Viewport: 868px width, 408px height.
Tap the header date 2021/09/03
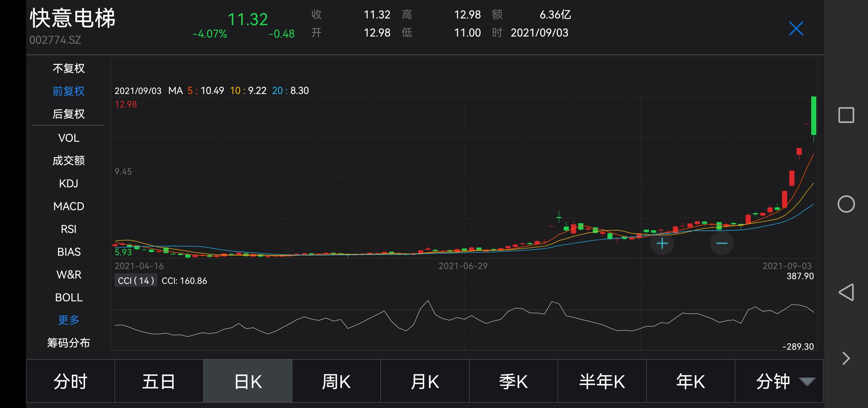click(539, 33)
